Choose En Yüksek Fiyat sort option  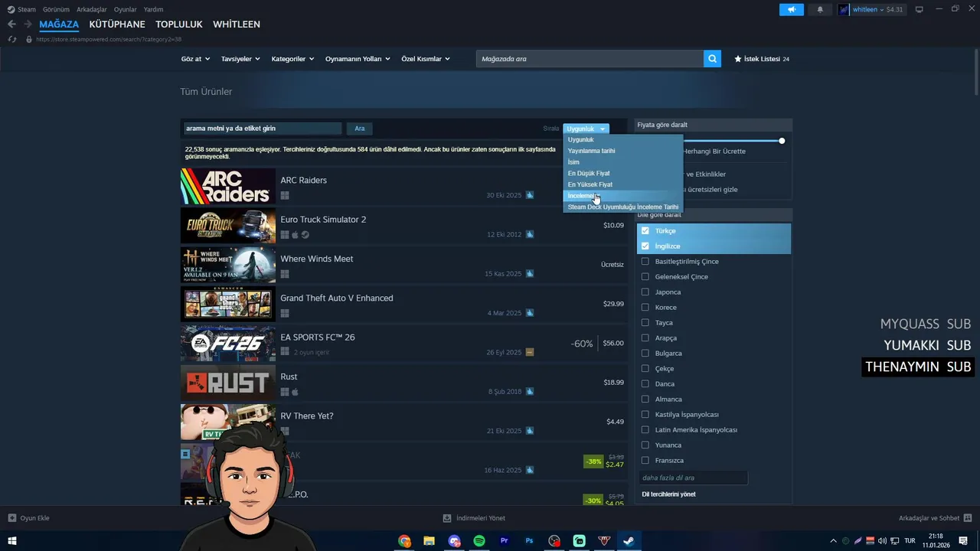point(622,184)
